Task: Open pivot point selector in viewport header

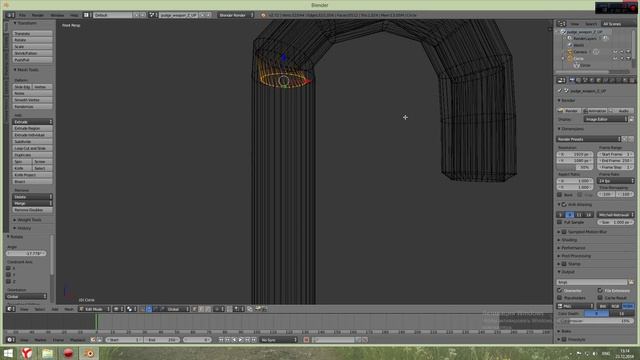Action: (x=131, y=309)
